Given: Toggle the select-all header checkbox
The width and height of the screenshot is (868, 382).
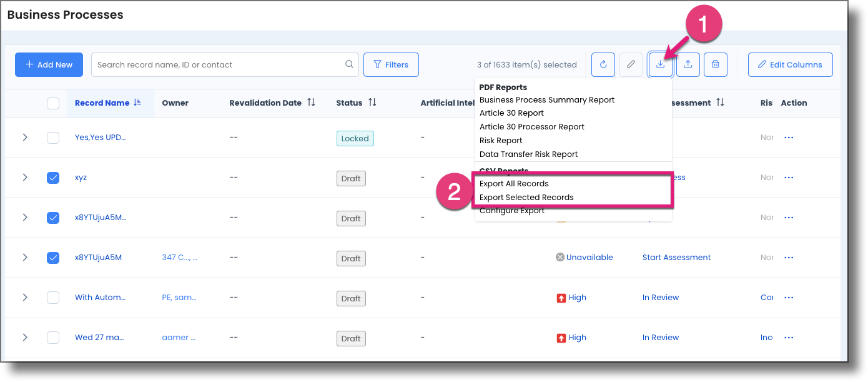Looking at the screenshot, I should [x=53, y=103].
